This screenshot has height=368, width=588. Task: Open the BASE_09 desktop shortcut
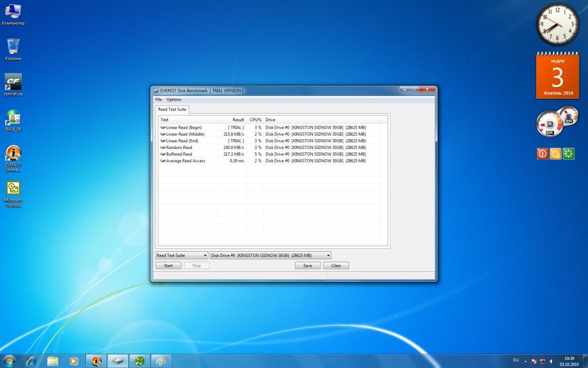click(x=13, y=119)
